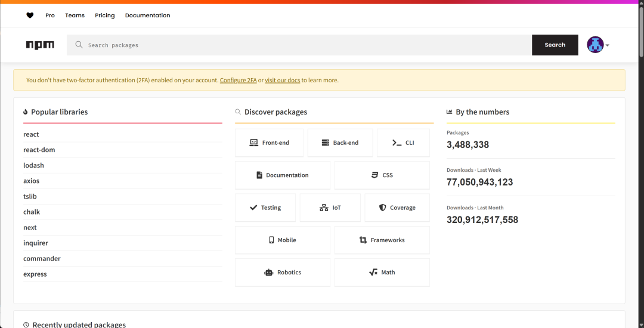
Task: Click the Downloads - Last Month label
Action: click(475, 208)
